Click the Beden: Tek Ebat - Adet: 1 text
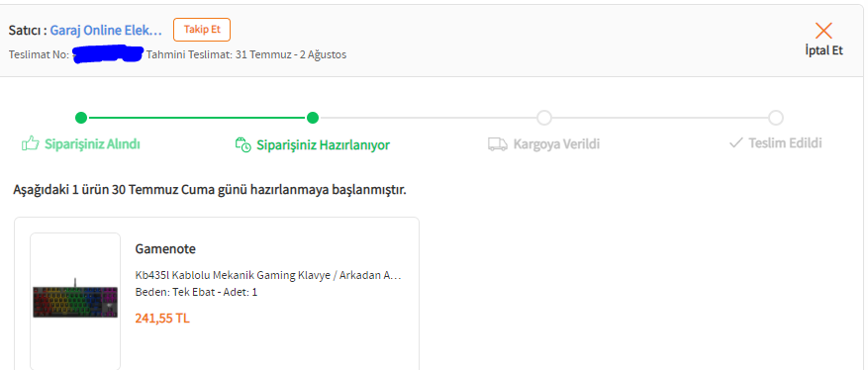 coord(197,292)
